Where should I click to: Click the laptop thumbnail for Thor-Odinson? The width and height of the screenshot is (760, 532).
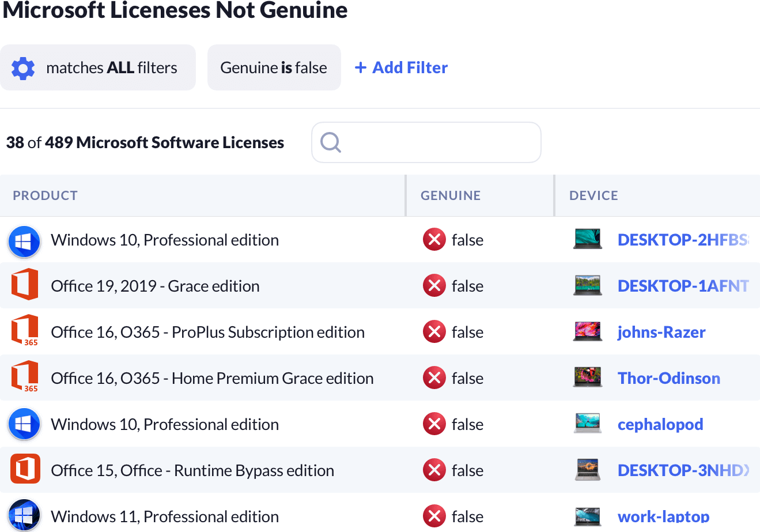pos(587,378)
